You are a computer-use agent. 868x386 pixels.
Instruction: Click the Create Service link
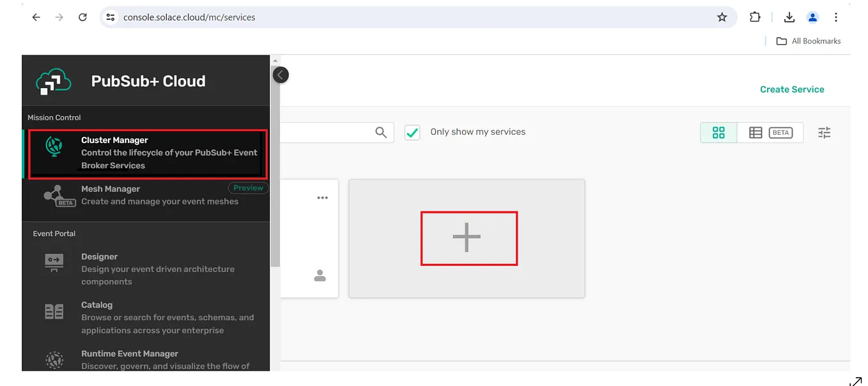[792, 89]
